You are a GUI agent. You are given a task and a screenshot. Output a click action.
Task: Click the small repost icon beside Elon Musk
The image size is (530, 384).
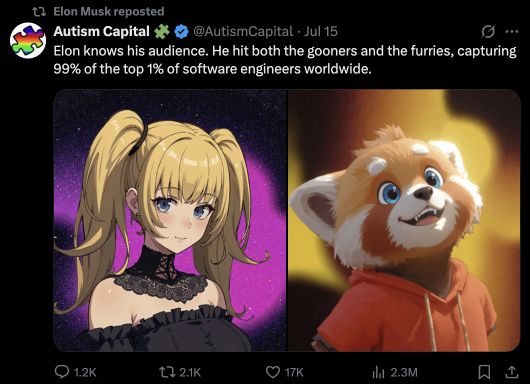pos(39,12)
